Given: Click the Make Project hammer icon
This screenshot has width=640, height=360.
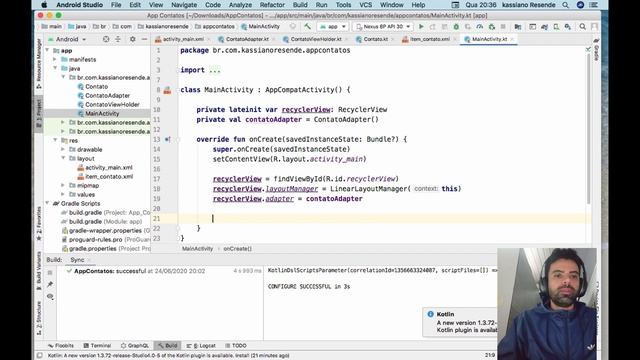Looking at the screenshot, I should pos(307,27).
